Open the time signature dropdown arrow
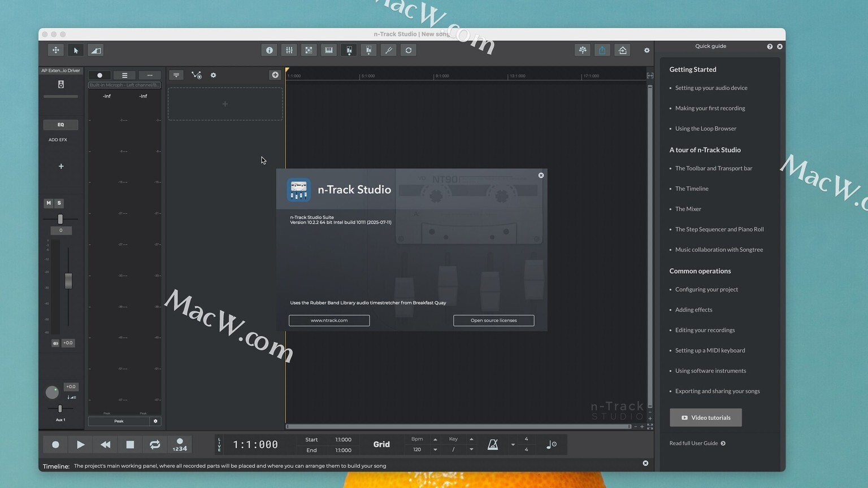 pyautogui.click(x=513, y=445)
